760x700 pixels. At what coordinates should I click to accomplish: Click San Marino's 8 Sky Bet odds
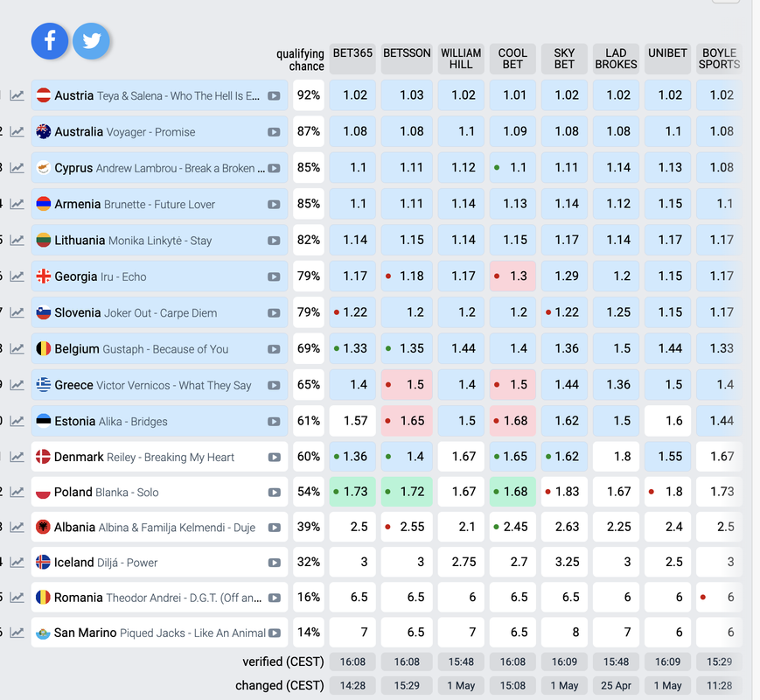tap(564, 633)
